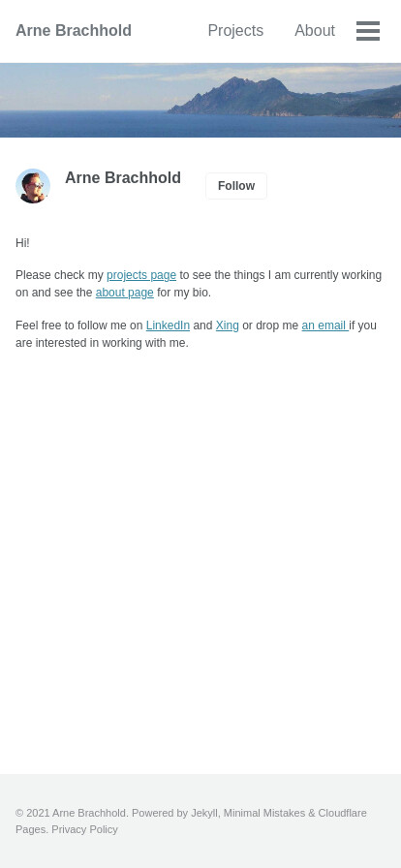Click the 'Hi!' greeting text
The image size is (401, 868).
pyautogui.click(x=22, y=243)
